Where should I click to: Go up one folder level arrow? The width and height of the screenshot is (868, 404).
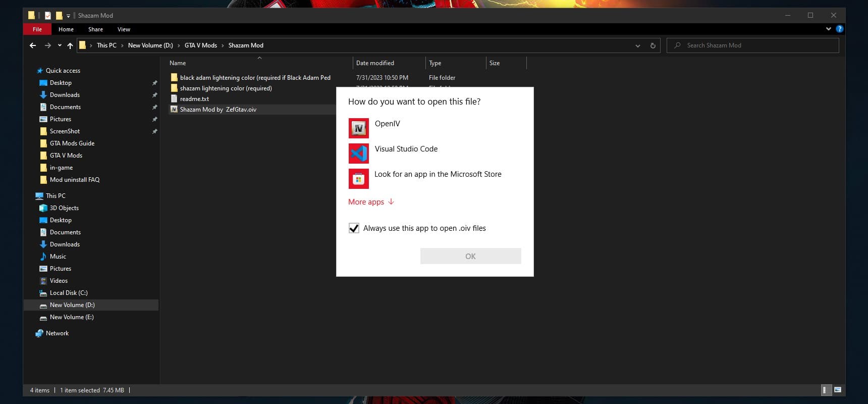point(70,45)
